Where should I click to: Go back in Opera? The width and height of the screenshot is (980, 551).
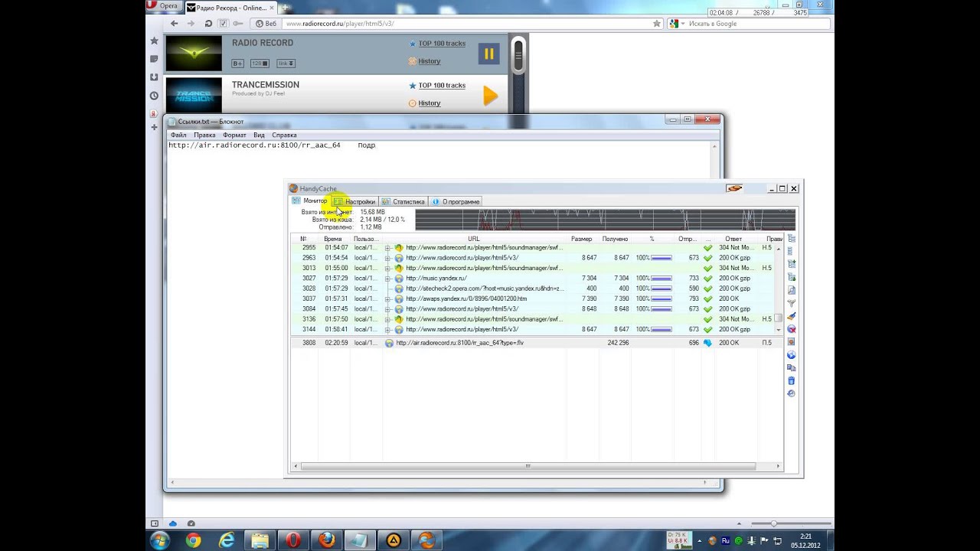(x=175, y=24)
